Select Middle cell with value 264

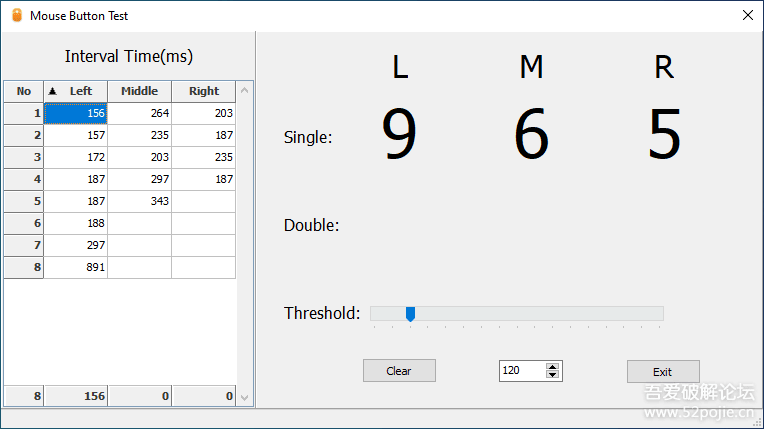[139, 113]
